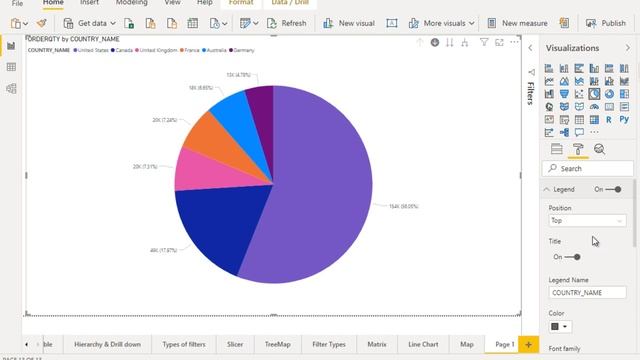The height and width of the screenshot is (360, 640).
Task: Click the Excel workbook data source icon
Action: click(129, 23)
